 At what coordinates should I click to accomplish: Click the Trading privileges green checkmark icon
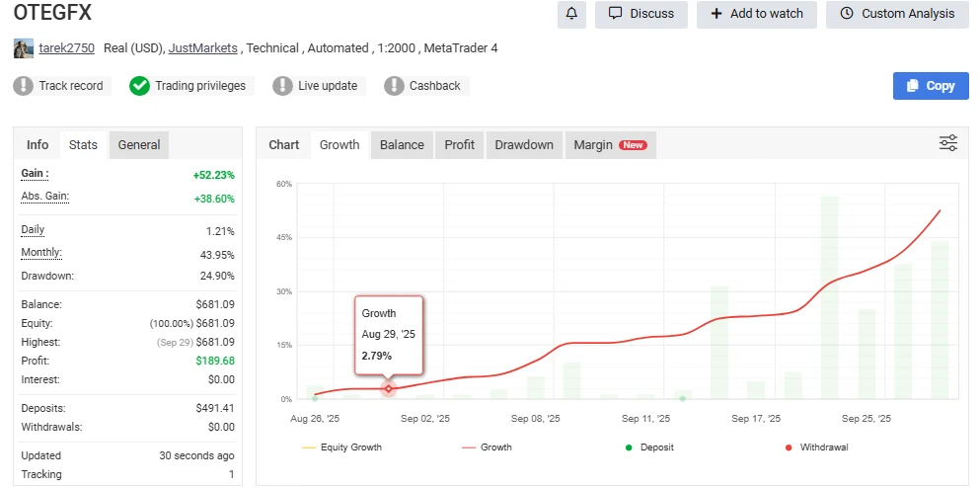click(140, 86)
